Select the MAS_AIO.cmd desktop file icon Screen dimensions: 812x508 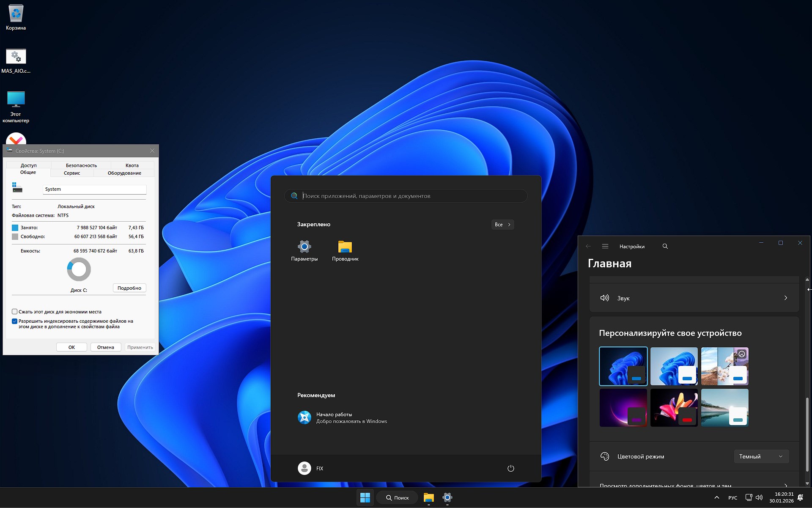[x=16, y=57]
